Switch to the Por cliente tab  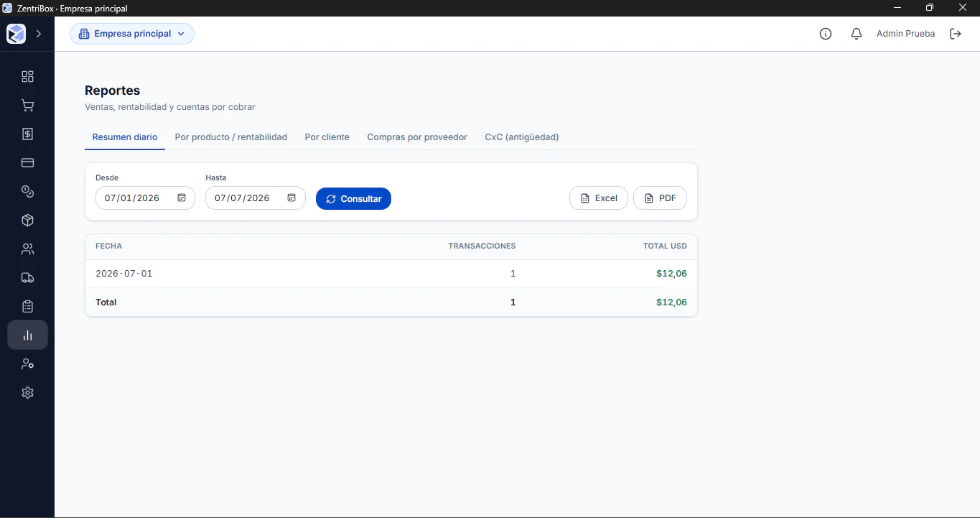pyautogui.click(x=327, y=137)
